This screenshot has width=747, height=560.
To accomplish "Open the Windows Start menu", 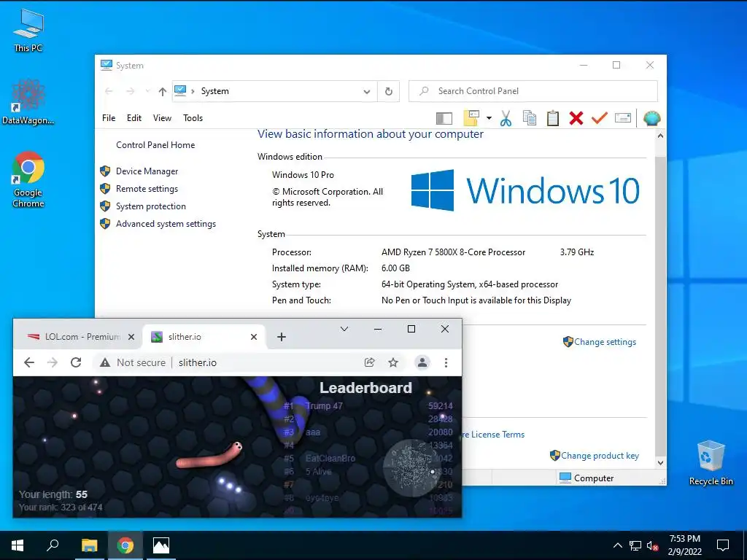I will click(x=18, y=545).
